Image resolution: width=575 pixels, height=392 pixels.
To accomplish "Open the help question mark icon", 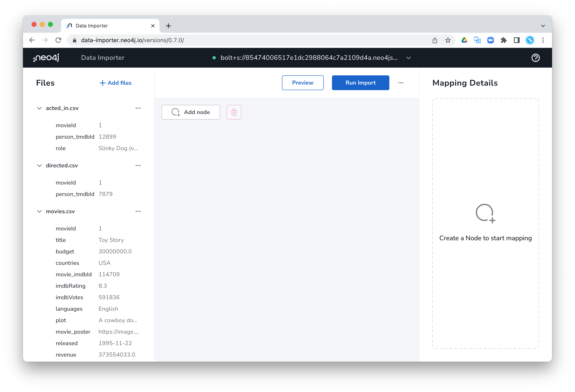I will click(x=535, y=58).
